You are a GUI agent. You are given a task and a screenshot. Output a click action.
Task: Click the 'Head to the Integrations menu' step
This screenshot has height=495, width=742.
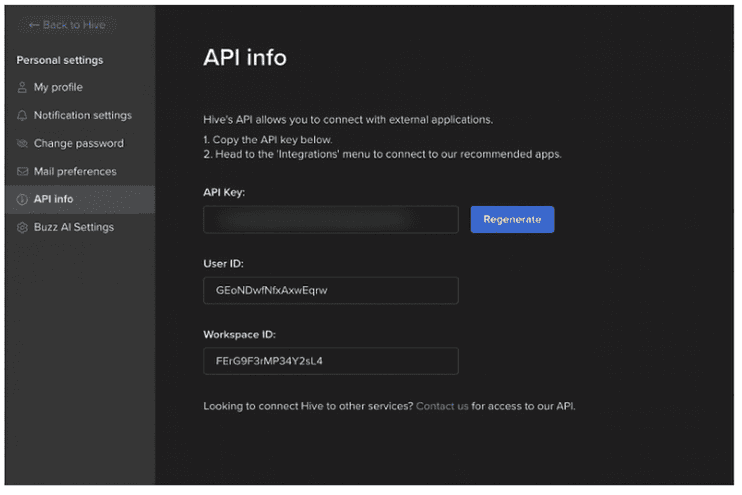pos(382,154)
